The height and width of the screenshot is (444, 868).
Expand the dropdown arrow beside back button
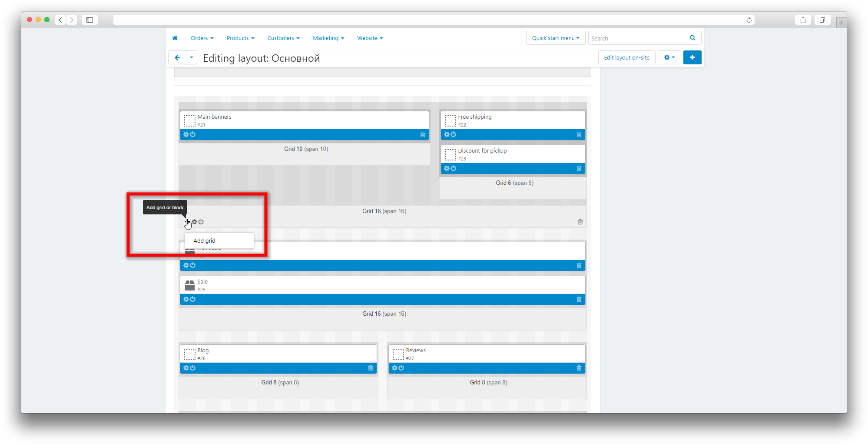192,57
